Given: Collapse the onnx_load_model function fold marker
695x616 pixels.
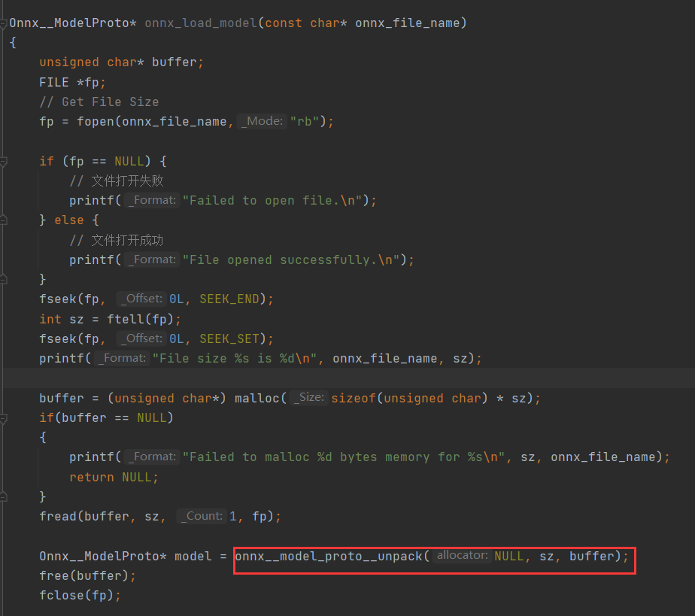Looking at the screenshot, I should point(3,24).
